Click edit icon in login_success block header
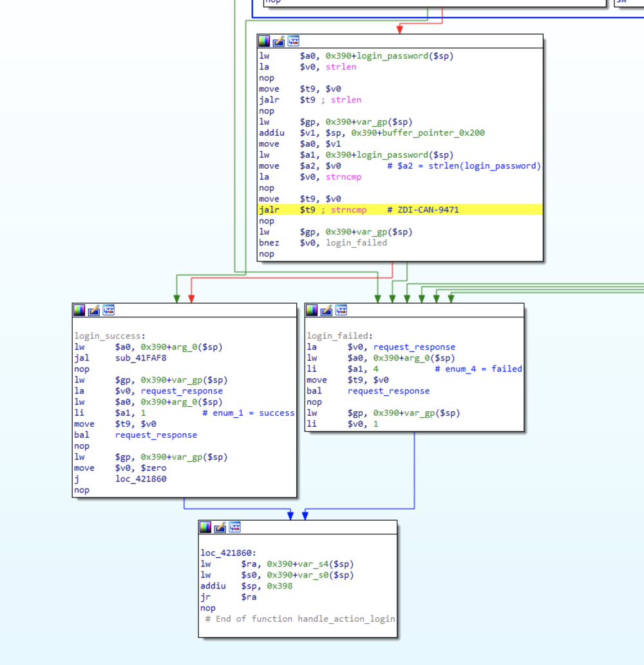 click(94, 310)
